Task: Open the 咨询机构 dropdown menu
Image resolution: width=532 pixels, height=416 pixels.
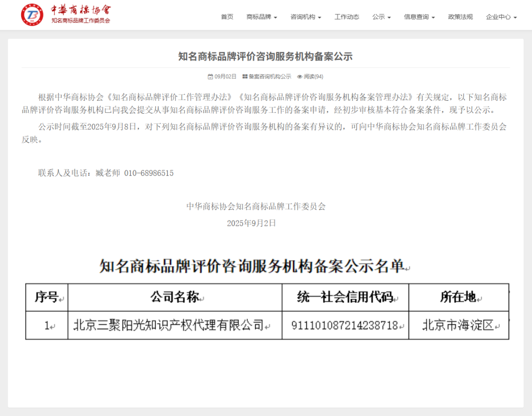Action: tap(305, 17)
